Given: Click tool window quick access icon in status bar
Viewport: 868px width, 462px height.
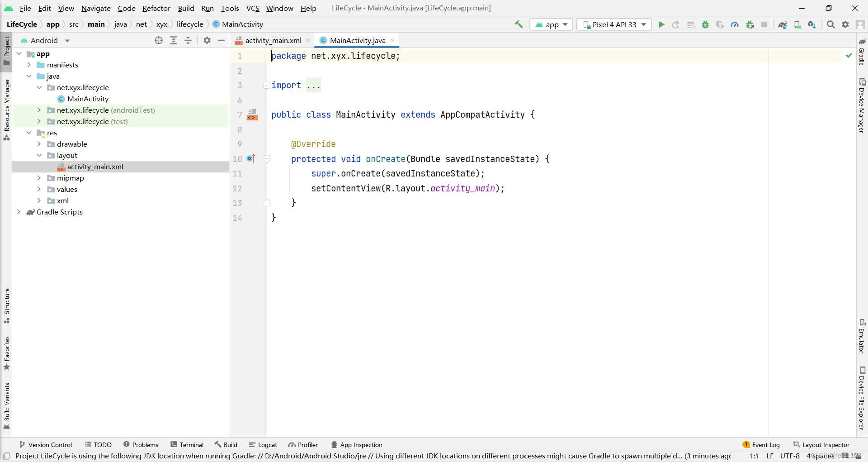Looking at the screenshot, I should coord(7,456).
